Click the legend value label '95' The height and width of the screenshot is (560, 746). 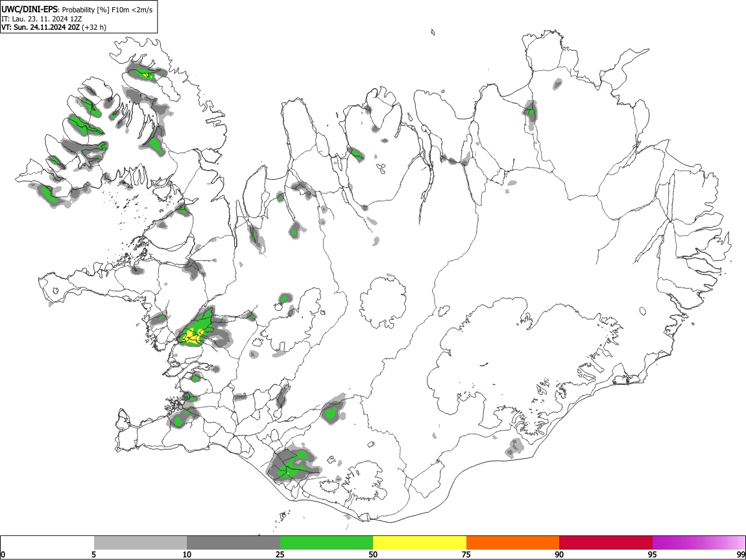tap(653, 554)
